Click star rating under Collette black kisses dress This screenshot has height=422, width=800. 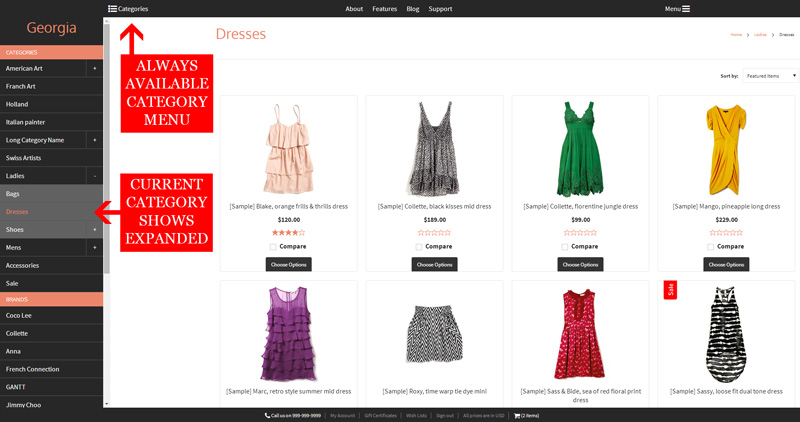click(434, 233)
